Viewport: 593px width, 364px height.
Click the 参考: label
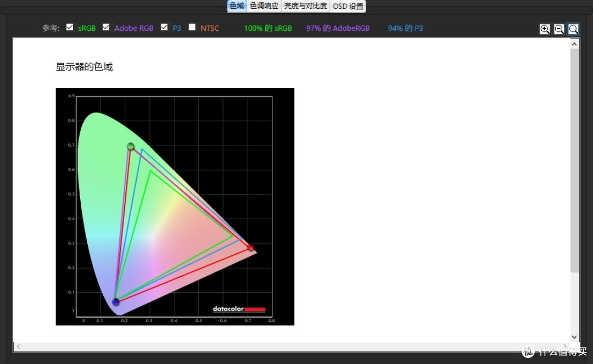51,29
